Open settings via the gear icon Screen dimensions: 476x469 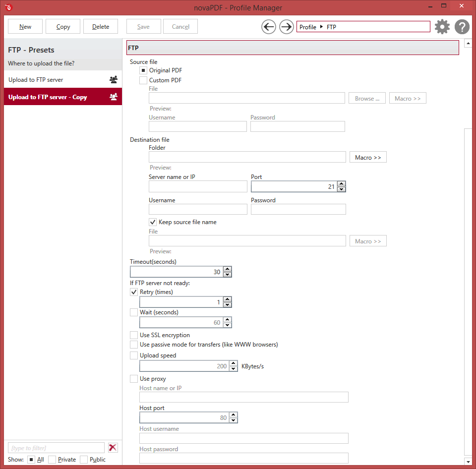[x=442, y=27]
